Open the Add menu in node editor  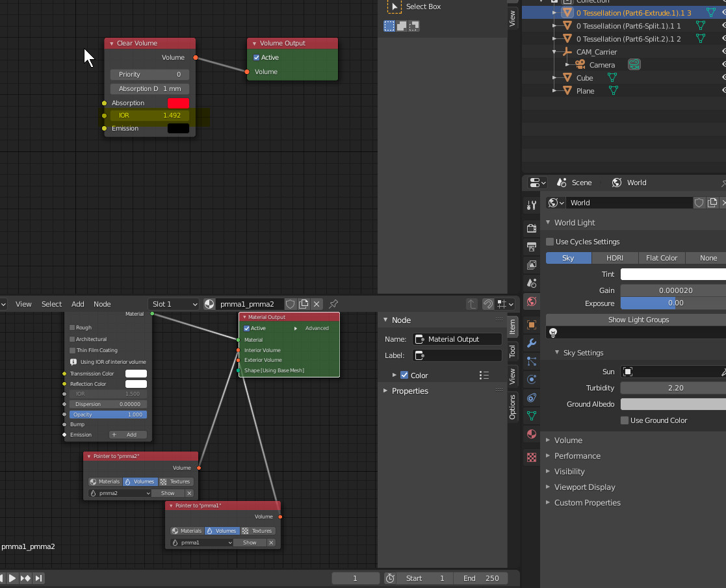tap(78, 304)
